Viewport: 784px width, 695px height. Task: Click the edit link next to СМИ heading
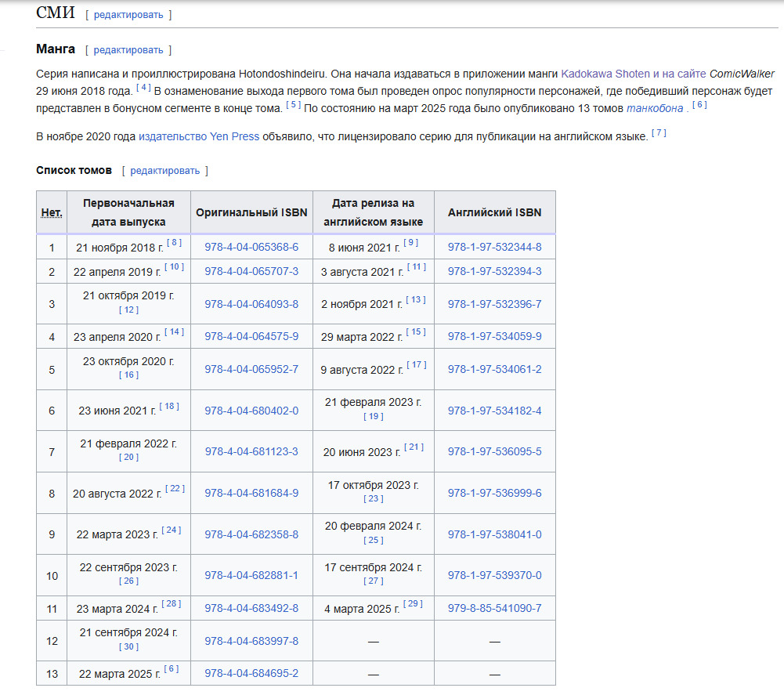tap(128, 15)
